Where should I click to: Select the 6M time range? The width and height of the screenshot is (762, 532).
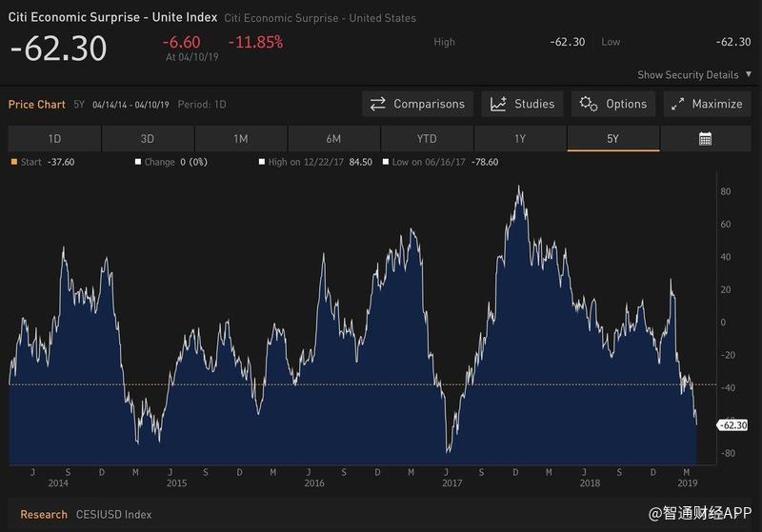pyautogui.click(x=333, y=139)
